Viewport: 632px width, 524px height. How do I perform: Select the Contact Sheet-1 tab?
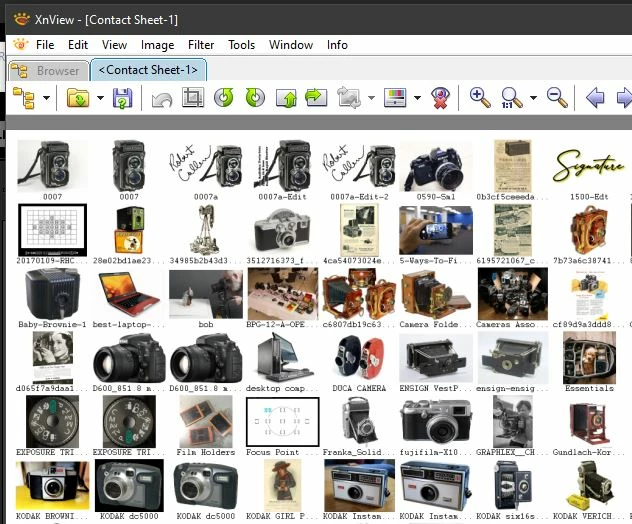[148, 70]
